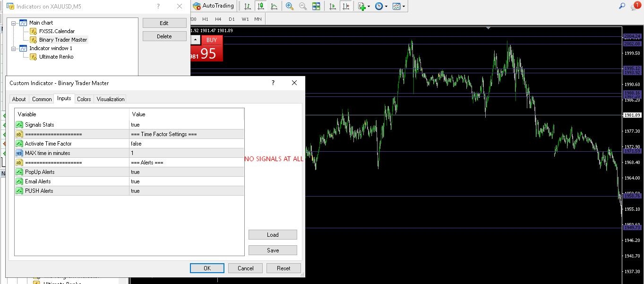The image size is (644, 284).
Task: Edit MAX time in minutes value
Action: point(187,153)
